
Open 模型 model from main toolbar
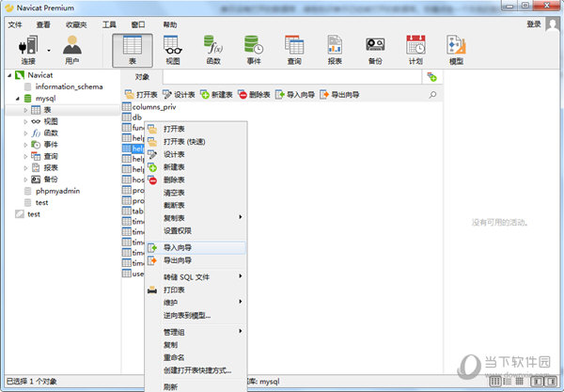point(456,50)
